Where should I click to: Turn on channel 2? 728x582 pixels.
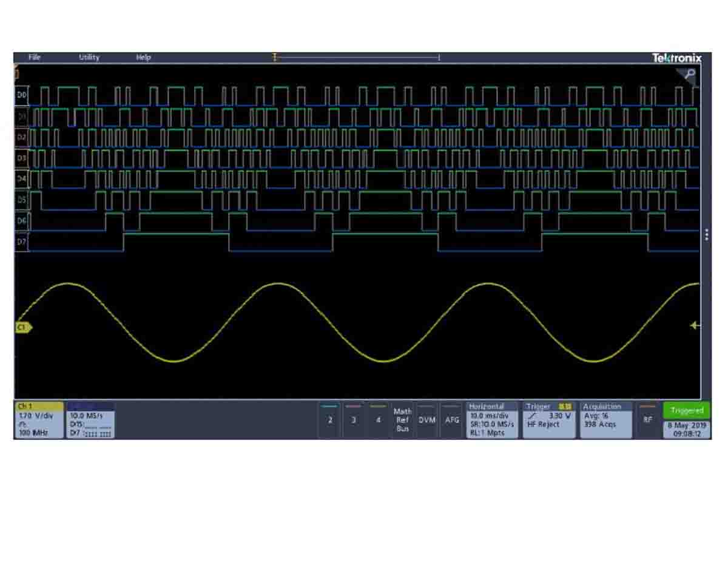pos(329,420)
